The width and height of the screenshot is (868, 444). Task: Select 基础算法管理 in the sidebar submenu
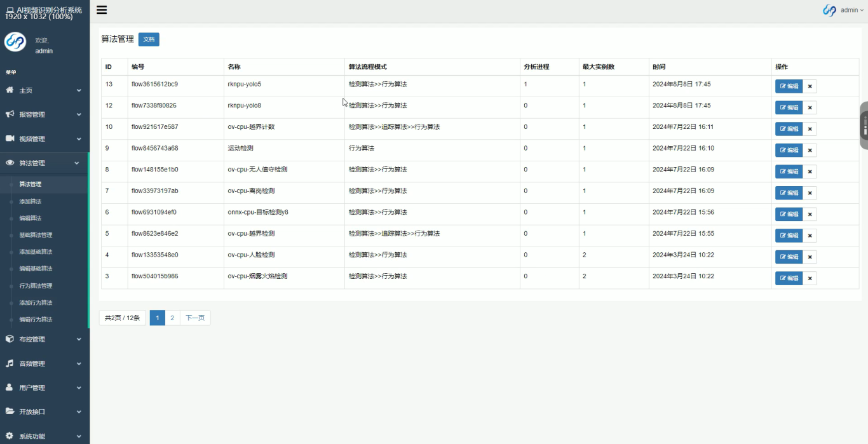coord(36,235)
